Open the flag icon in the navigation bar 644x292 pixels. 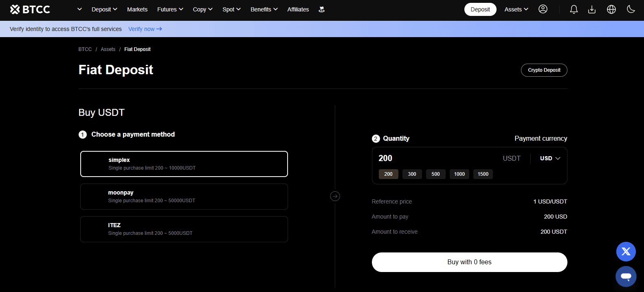pyautogui.click(x=321, y=9)
